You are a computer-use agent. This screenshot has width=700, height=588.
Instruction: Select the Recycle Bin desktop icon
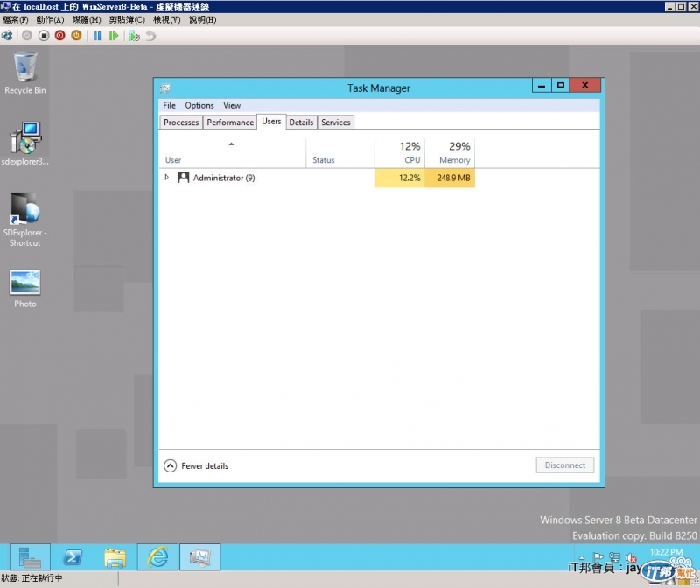[x=25, y=73]
